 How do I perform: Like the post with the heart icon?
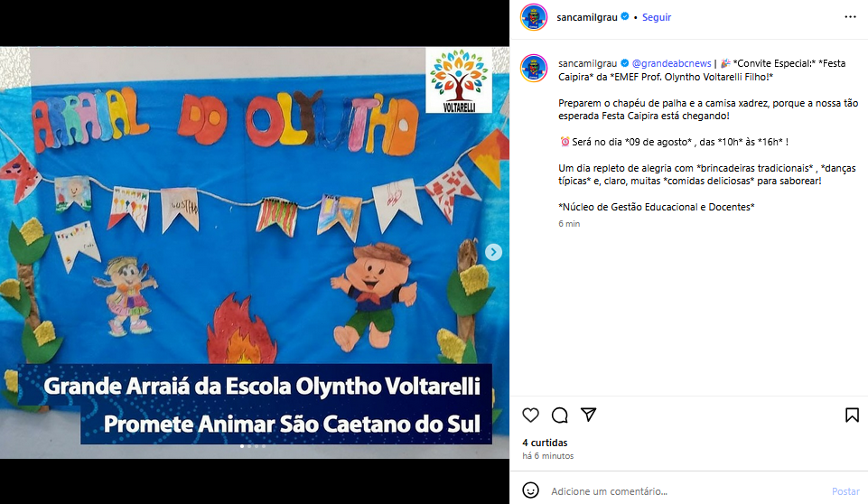point(530,415)
